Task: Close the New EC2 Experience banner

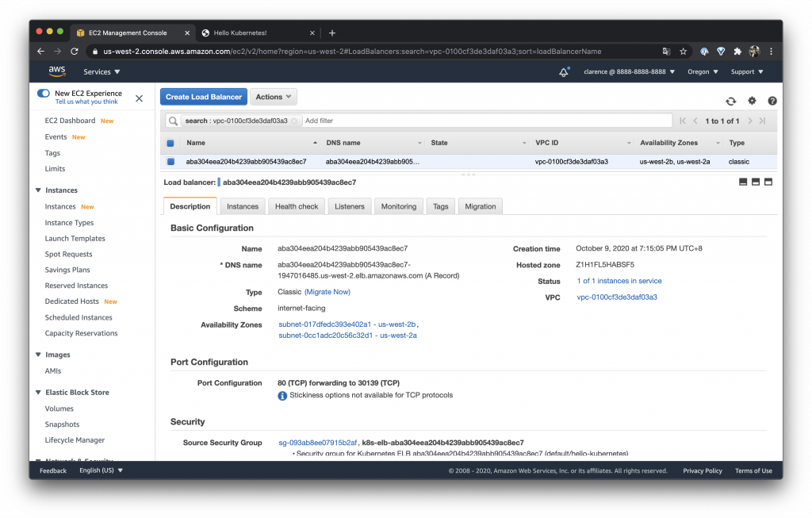Action: (x=139, y=98)
